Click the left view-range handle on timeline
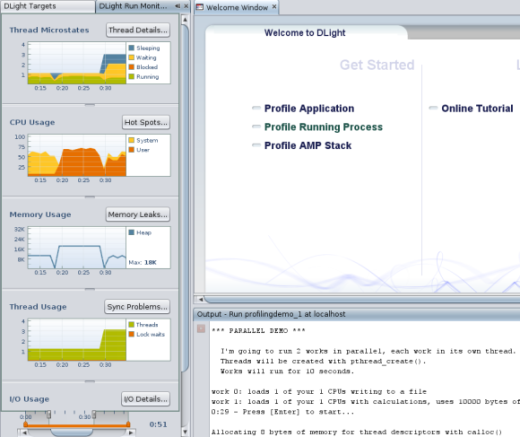This screenshot has width=520, height=437. click(x=49, y=415)
